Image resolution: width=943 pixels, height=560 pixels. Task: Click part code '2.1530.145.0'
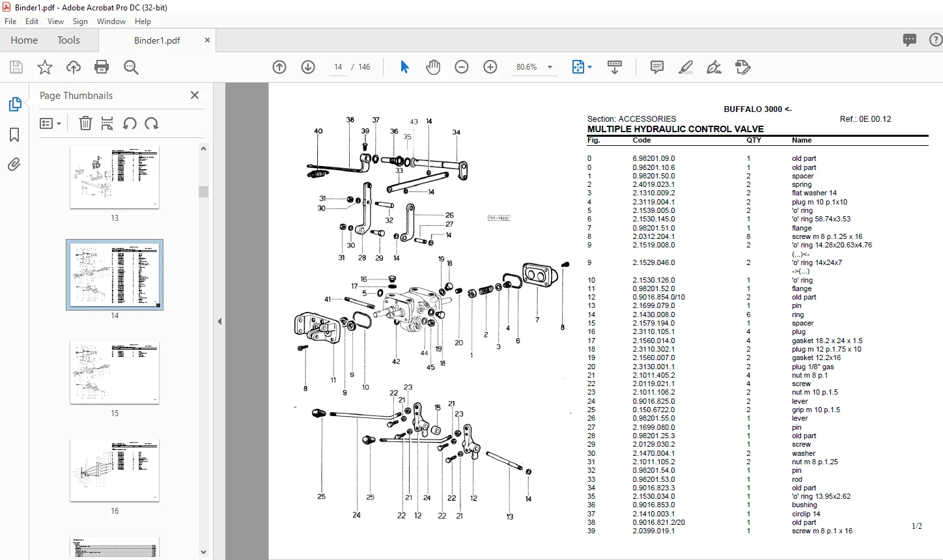point(654,219)
